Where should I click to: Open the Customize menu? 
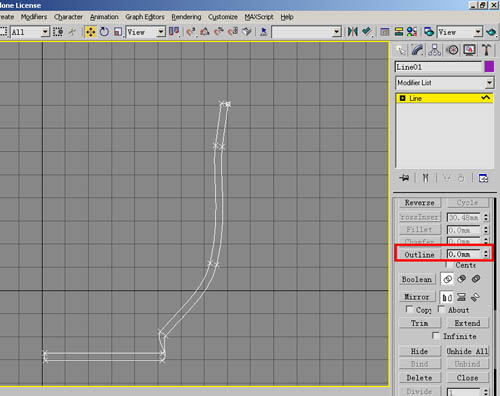223,17
